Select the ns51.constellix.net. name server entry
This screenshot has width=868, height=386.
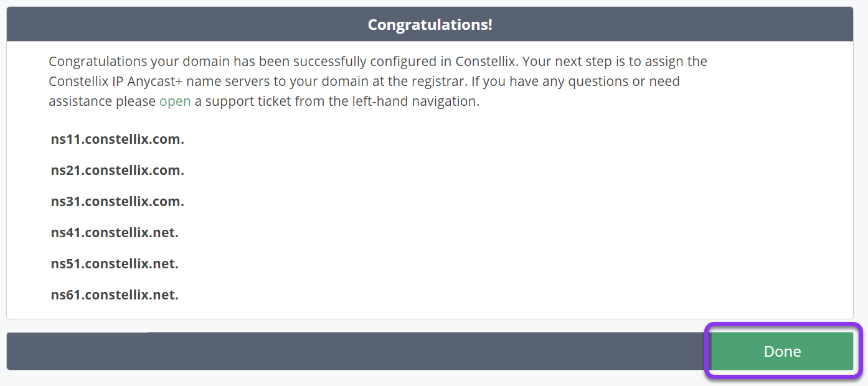click(x=115, y=264)
